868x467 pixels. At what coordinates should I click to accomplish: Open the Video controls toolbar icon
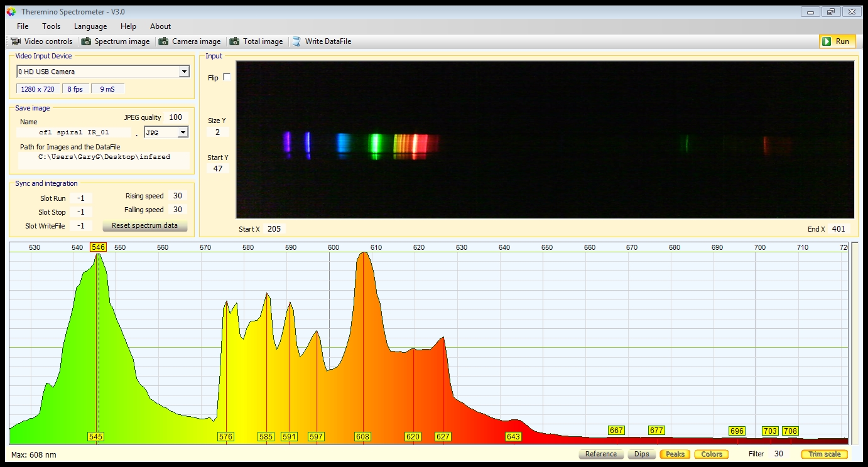point(16,41)
